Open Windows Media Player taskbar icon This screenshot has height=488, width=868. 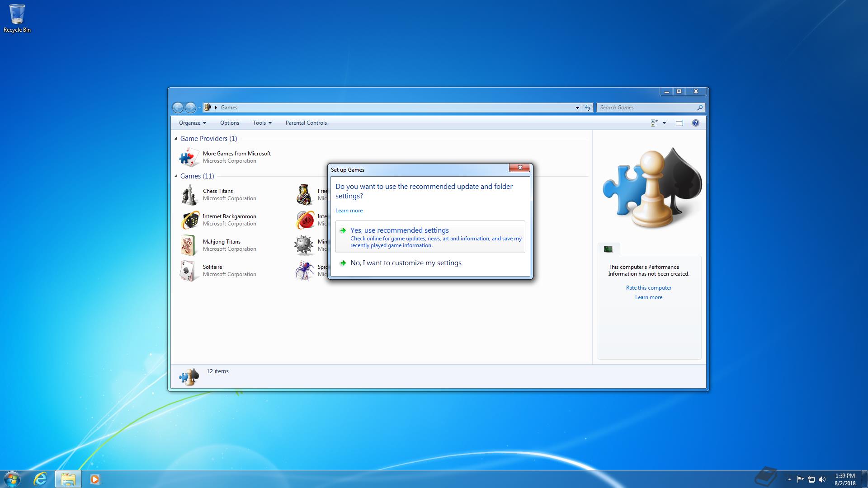click(95, 479)
